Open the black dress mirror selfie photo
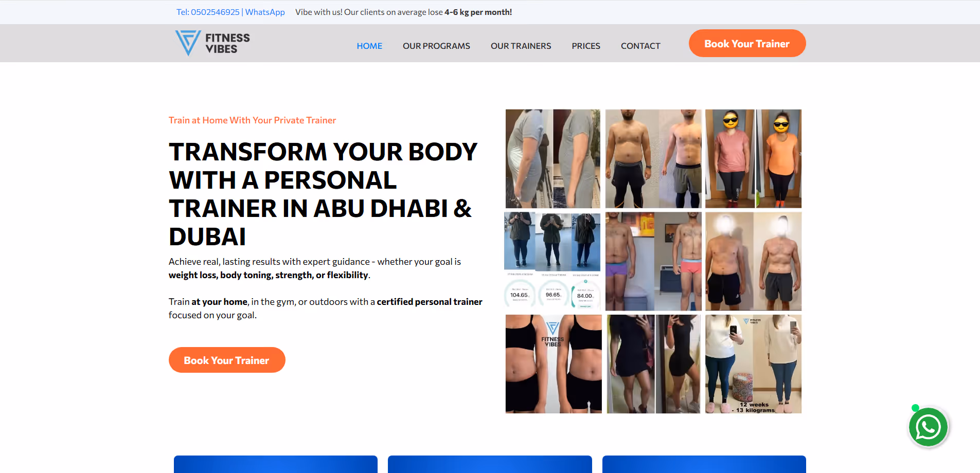Image resolution: width=980 pixels, height=473 pixels. point(653,364)
